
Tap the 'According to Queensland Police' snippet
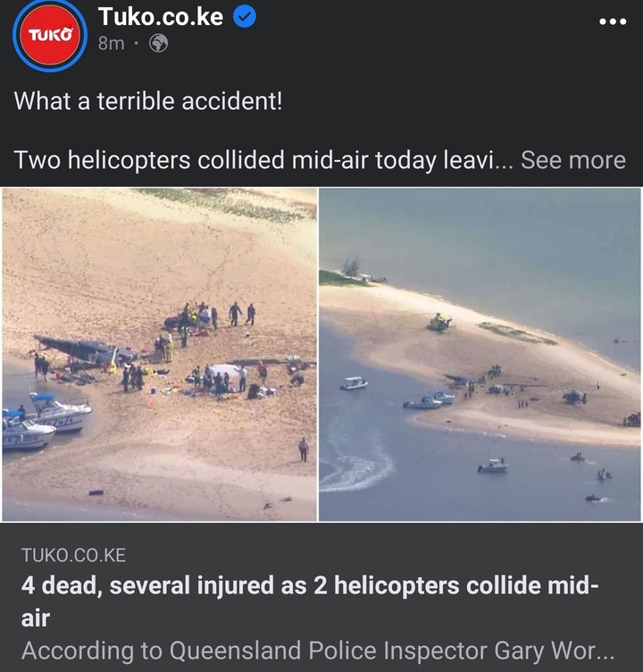(x=318, y=651)
